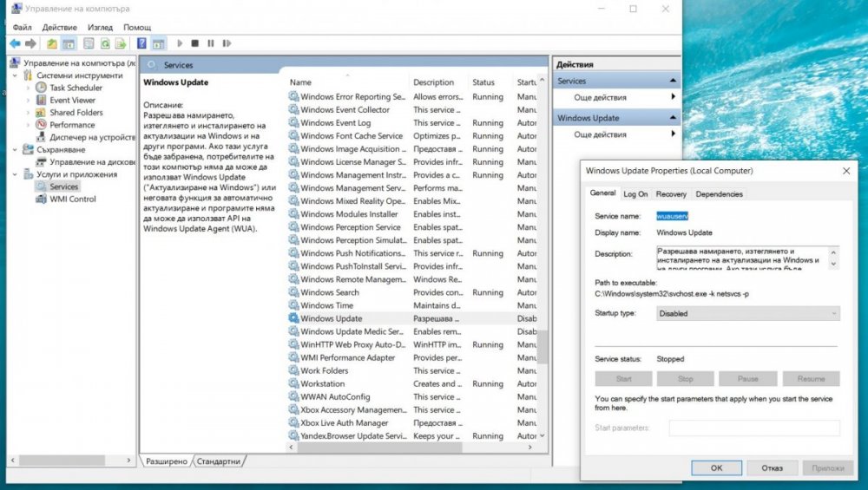Screen dimensions: 868x490
Task: Select Shared Folders in the tree
Action: 76,112
